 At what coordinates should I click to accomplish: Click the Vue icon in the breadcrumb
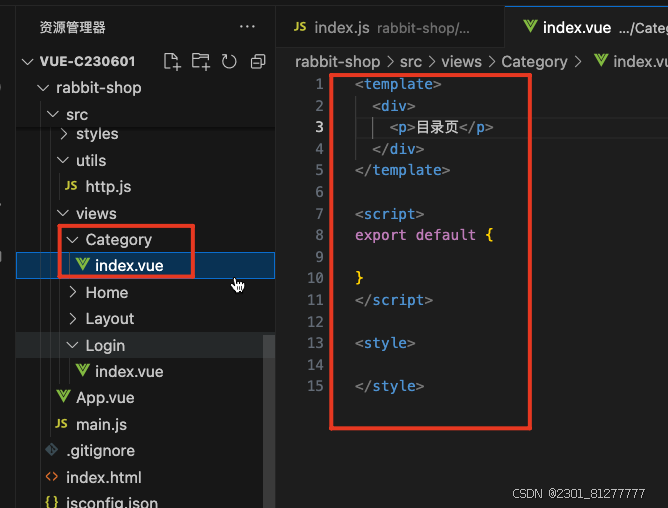601,61
